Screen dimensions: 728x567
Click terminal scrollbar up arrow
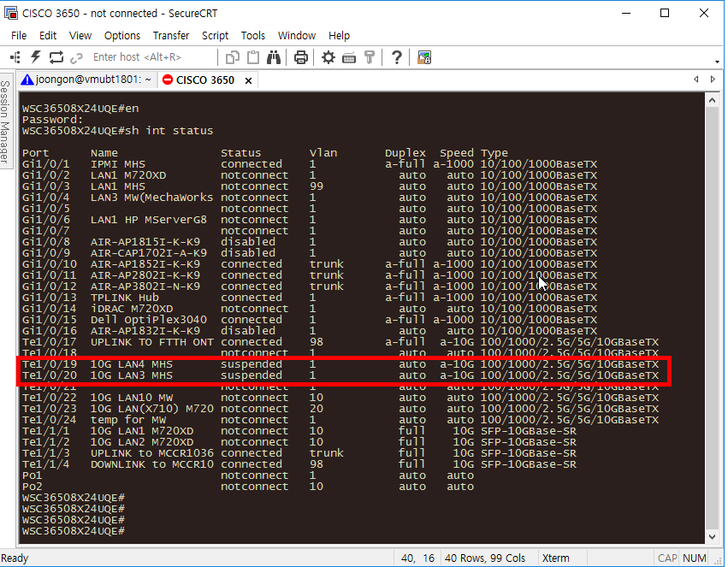[712, 100]
